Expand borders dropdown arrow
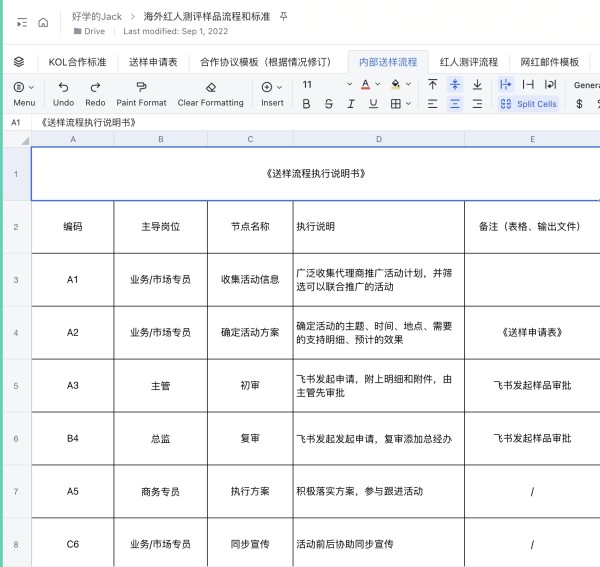The height and width of the screenshot is (567, 600). tap(408, 104)
